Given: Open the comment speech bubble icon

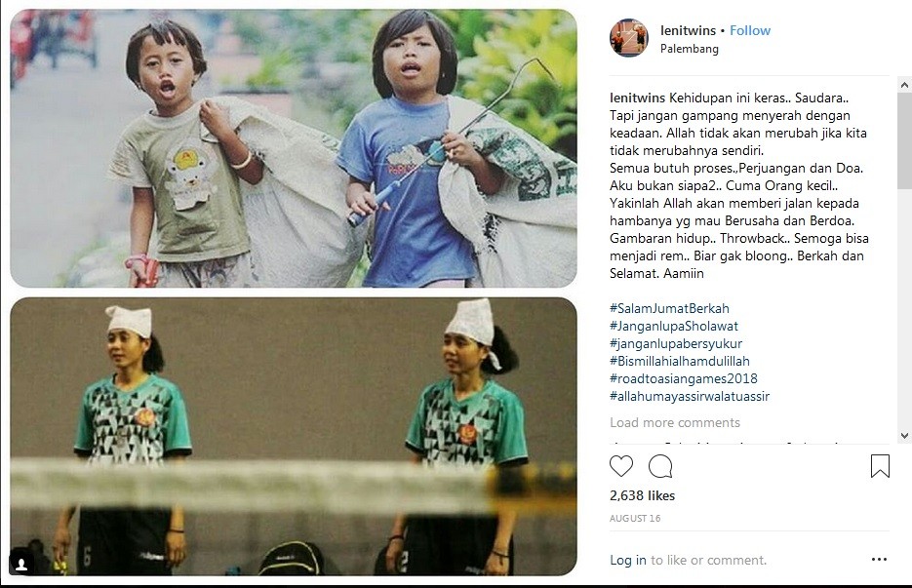Looking at the screenshot, I should pyautogui.click(x=660, y=466).
